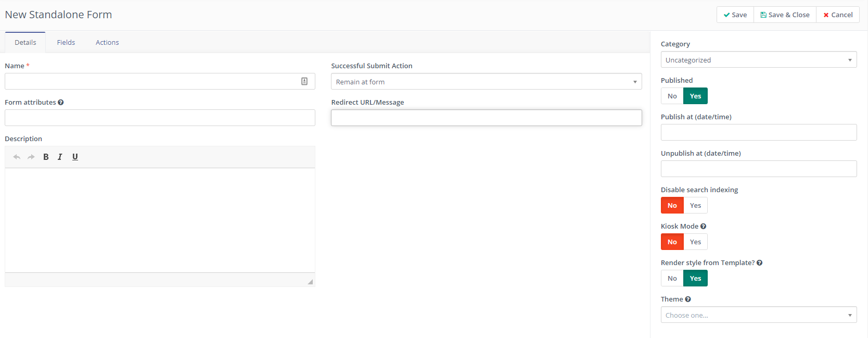868x338 pixels.
Task: Click the undo arrow in Description editor
Action: click(x=17, y=157)
